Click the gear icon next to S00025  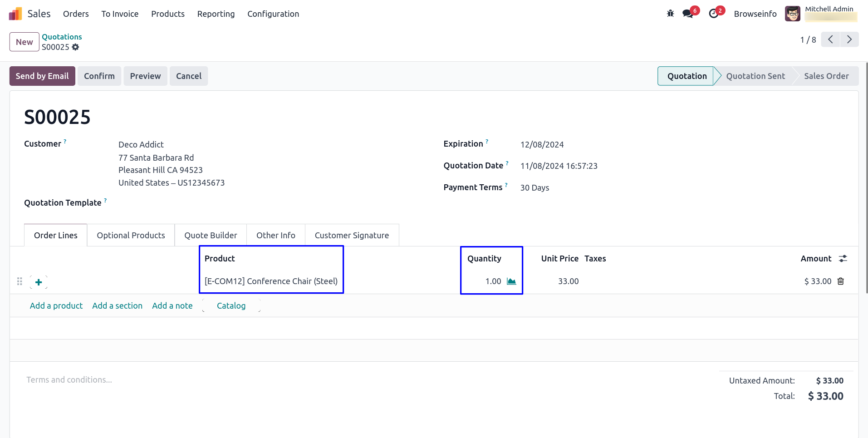(76, 47)
